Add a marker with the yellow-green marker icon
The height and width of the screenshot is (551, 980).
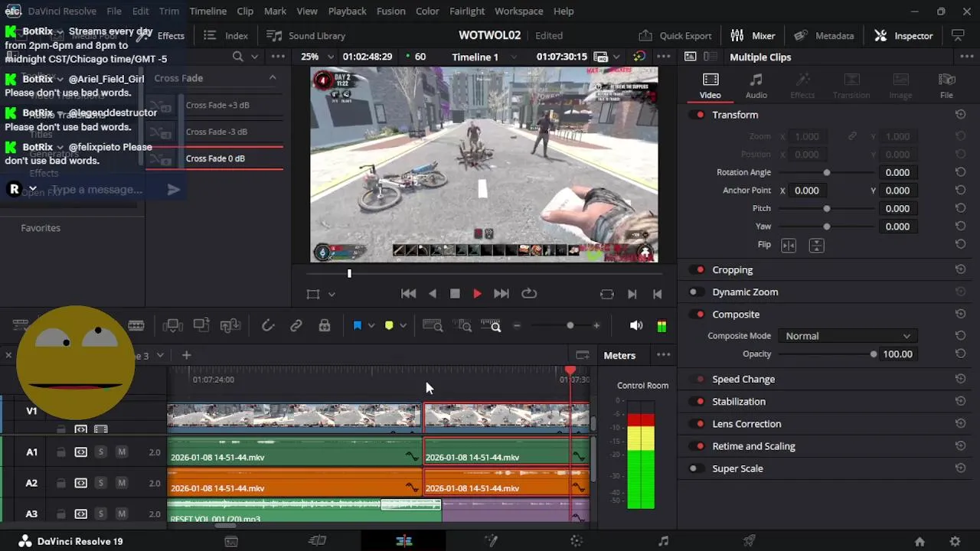389,326
